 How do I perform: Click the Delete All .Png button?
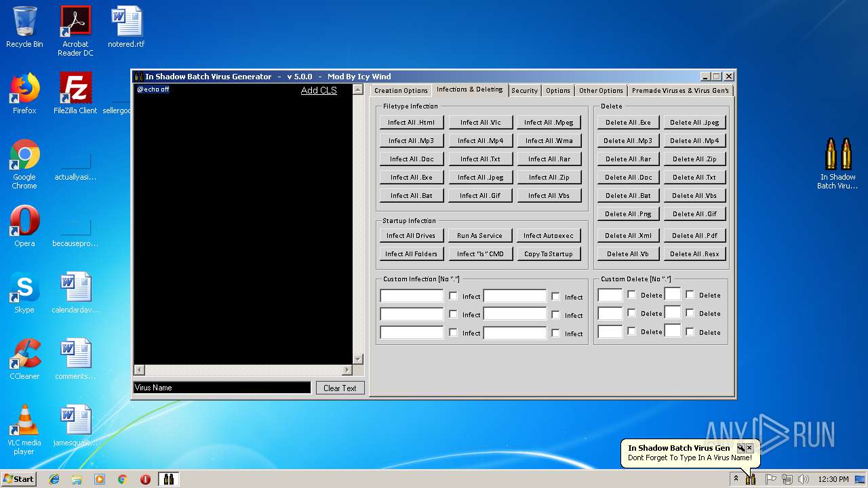pos(628,213)
